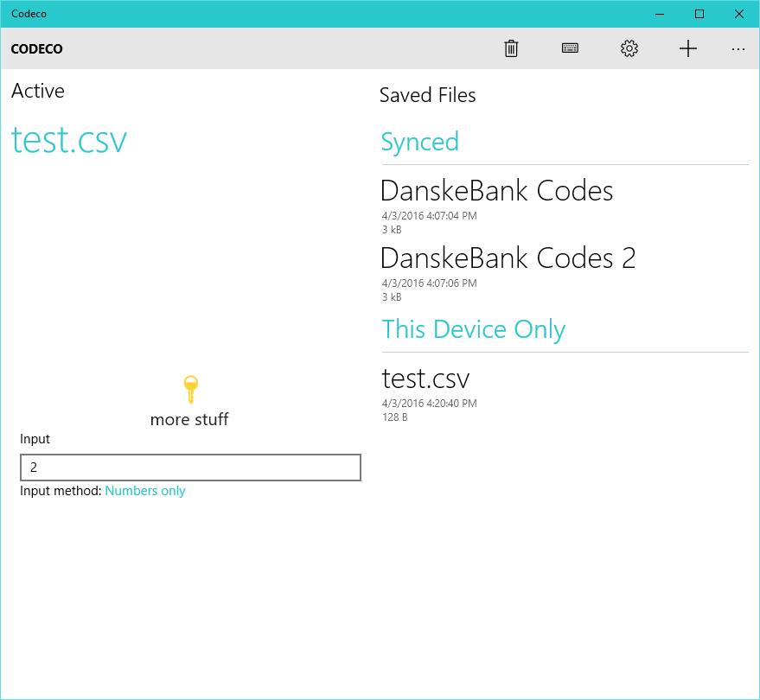Focus the Input text field
This screenshot has height=700, width=760.
point(190,468)
